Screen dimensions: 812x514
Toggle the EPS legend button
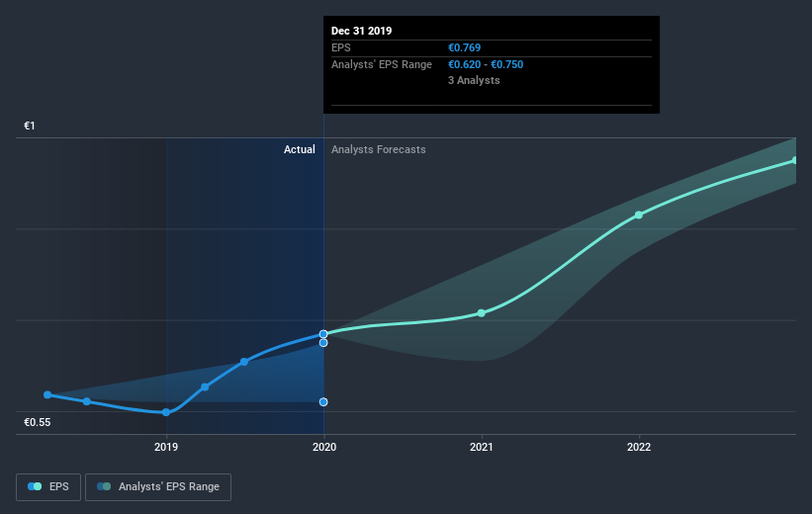48,487
